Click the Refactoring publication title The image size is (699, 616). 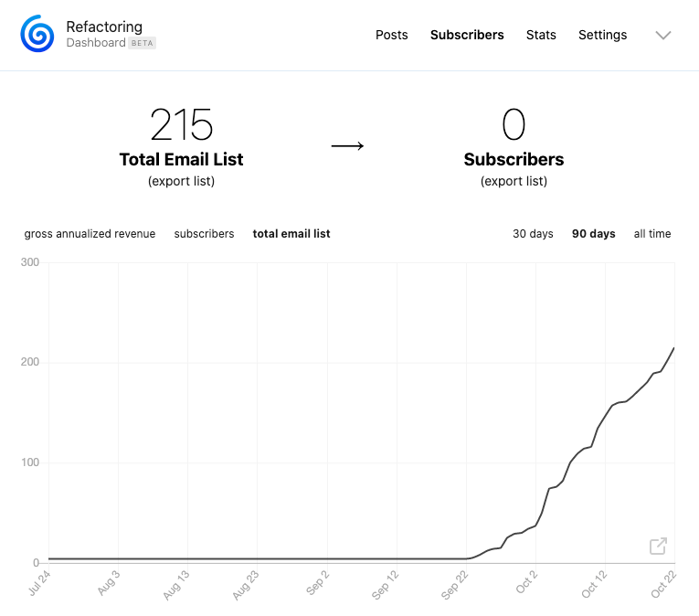coord(104,27)
